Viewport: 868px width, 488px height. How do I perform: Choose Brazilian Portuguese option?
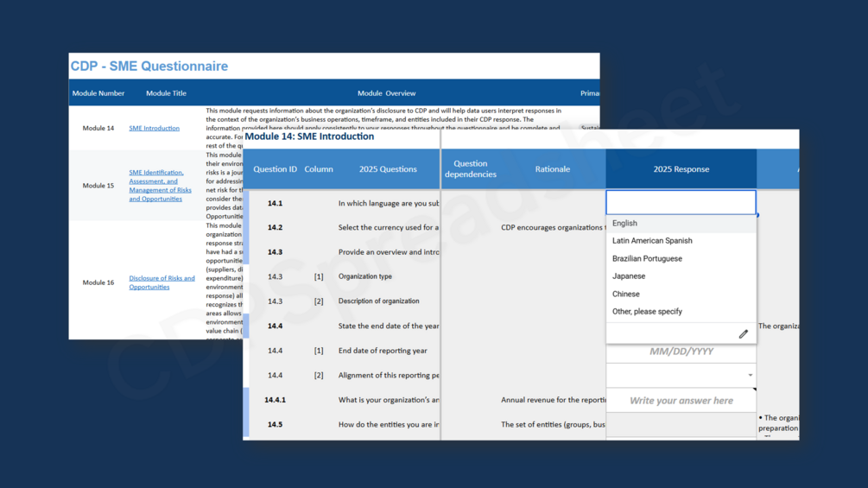(681, 258)
